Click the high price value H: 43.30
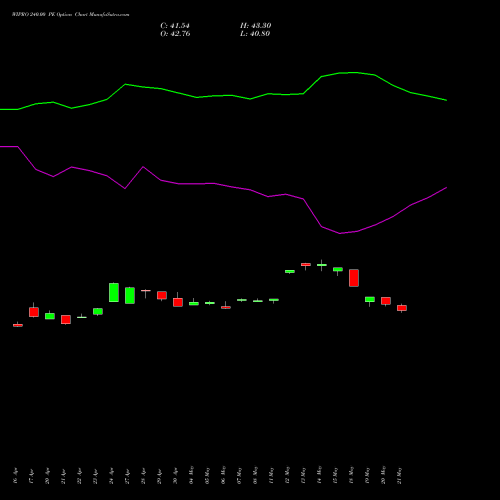This screenshot has width=500, height=500. 255,26
